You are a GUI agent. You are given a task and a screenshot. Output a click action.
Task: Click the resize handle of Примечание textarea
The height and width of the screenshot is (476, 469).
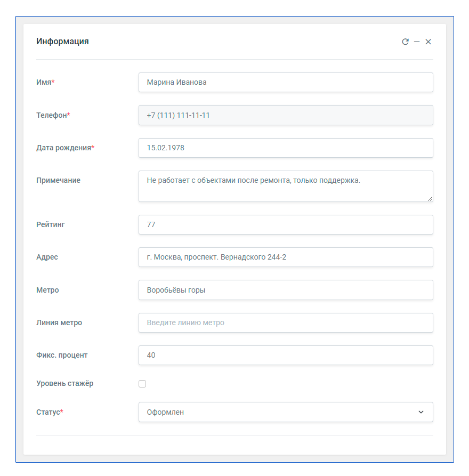click(430, 199)
